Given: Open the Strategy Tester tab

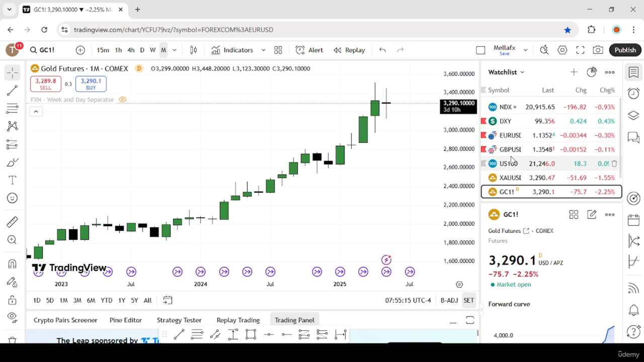Looking at the screenshot, I should click(x=179, y=320).
